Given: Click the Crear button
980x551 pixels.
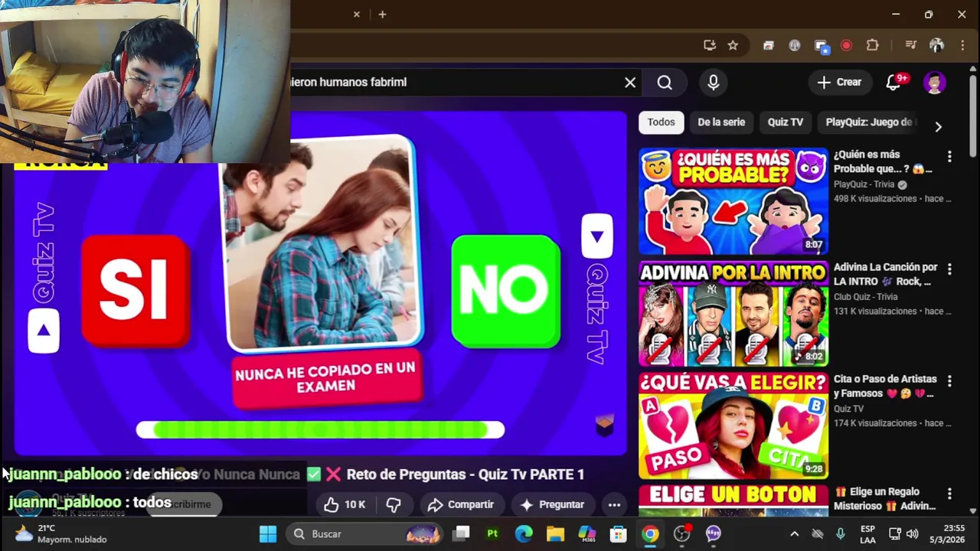Looking at the screenshot, I should point(839,82).
